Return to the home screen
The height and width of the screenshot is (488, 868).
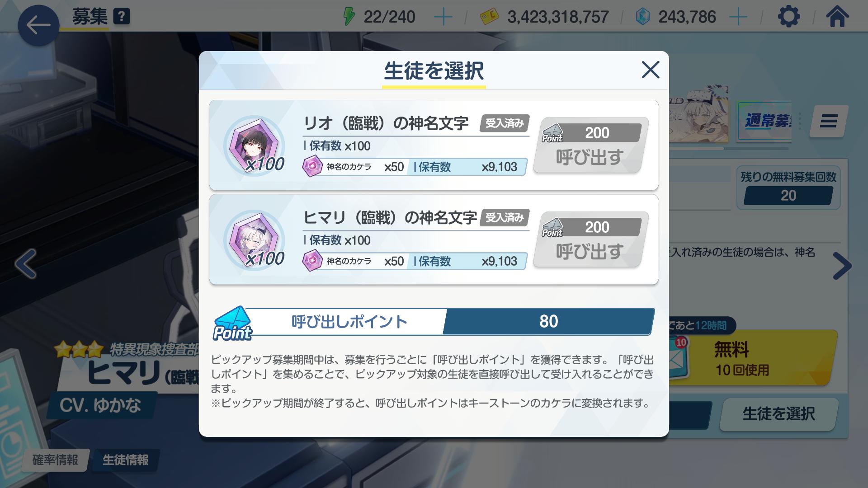[x=837, y=17]
